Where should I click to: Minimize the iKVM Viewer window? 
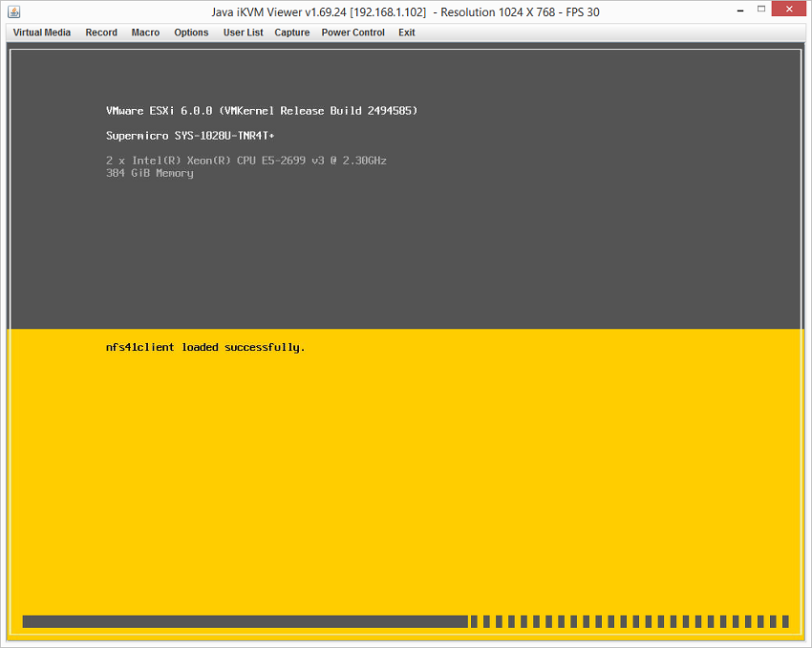click(740, 10)
